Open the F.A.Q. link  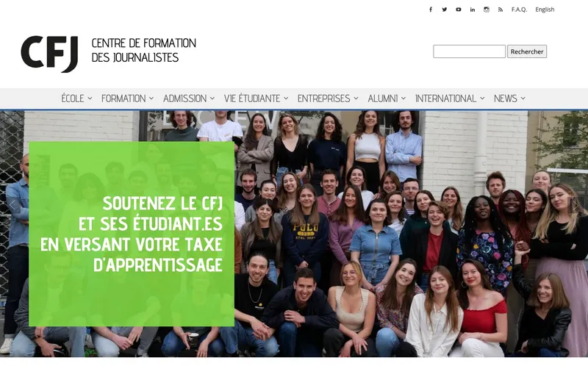click(519, 10)
